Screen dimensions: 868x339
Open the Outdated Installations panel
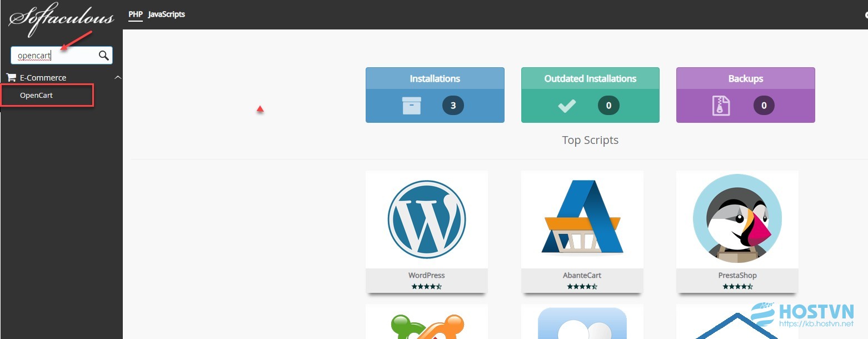(590, 95)
